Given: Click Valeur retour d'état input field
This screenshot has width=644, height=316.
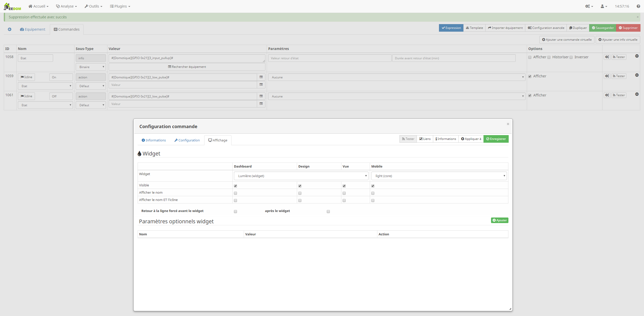Looking at the screenshot, I should 330,58.
